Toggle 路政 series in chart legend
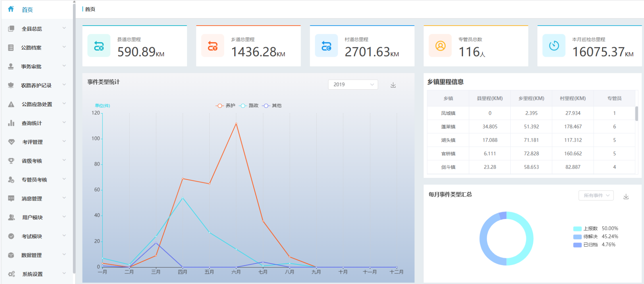 click(249, 106)
